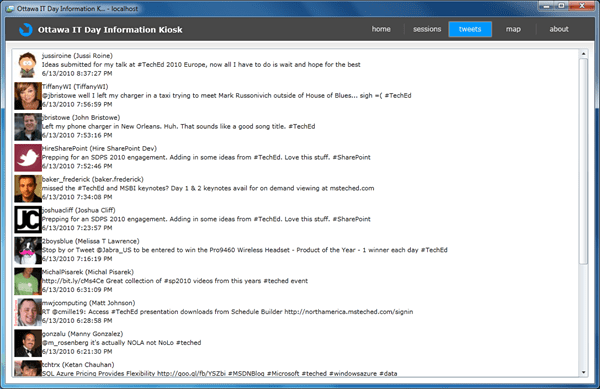Image resolution: width=600 pixels, height=389 pixels.
Task: Click tchtrx's profile photo
Action: [x=28, y=369]
